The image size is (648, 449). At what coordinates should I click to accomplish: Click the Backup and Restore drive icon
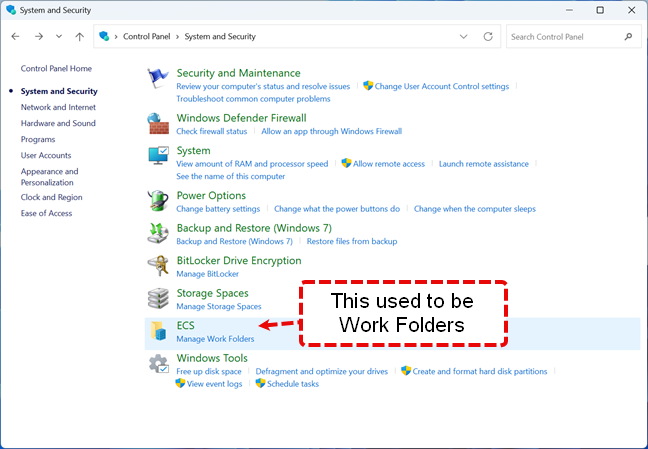tap(158, 233)
